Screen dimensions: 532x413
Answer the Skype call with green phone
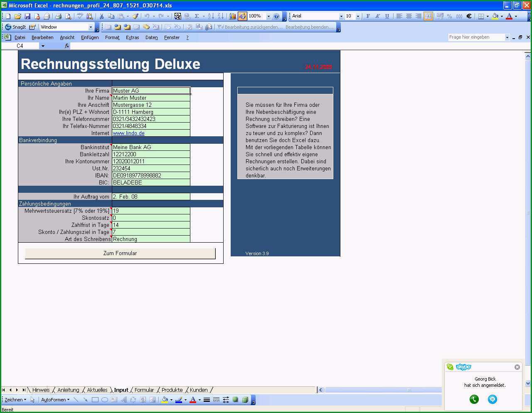click(x=474, y=399)
